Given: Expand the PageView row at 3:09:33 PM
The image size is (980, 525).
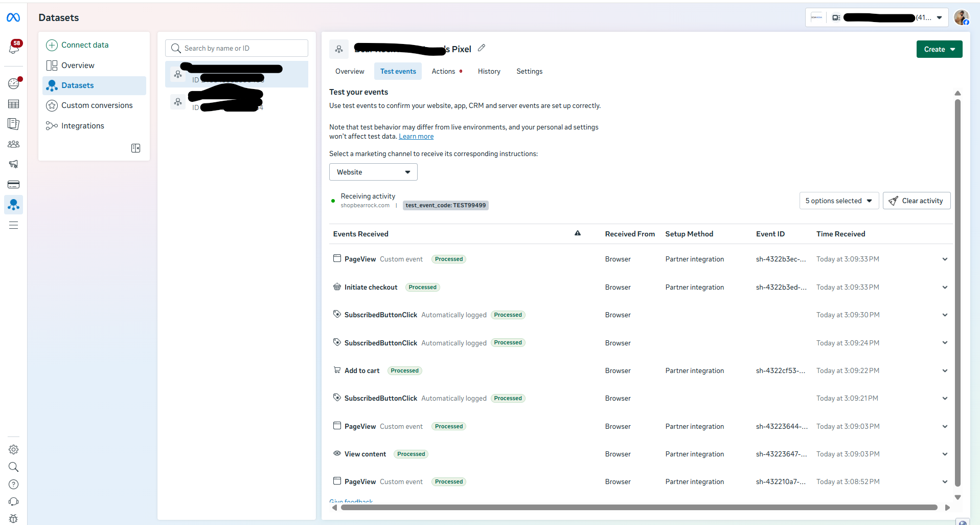Looking at the screenshot, I should point(945,259).
